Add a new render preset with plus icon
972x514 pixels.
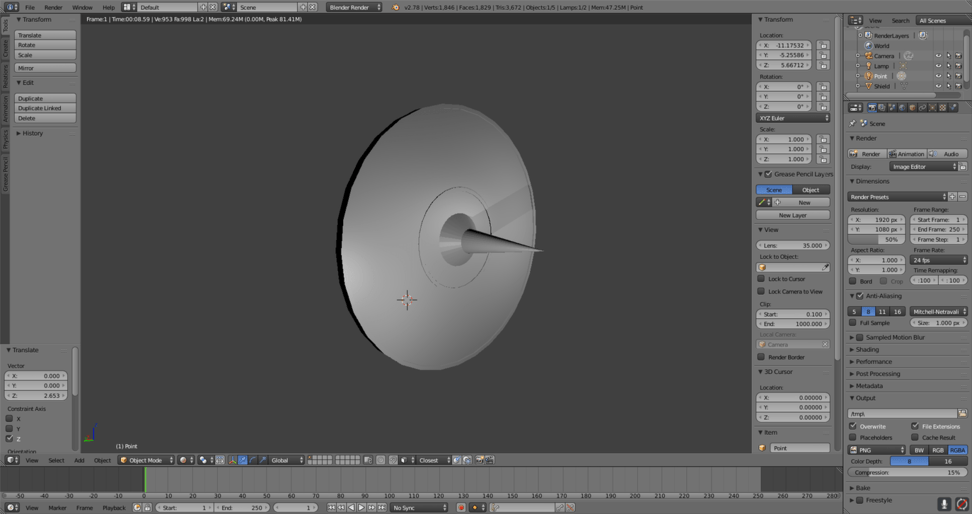(952, 197)
